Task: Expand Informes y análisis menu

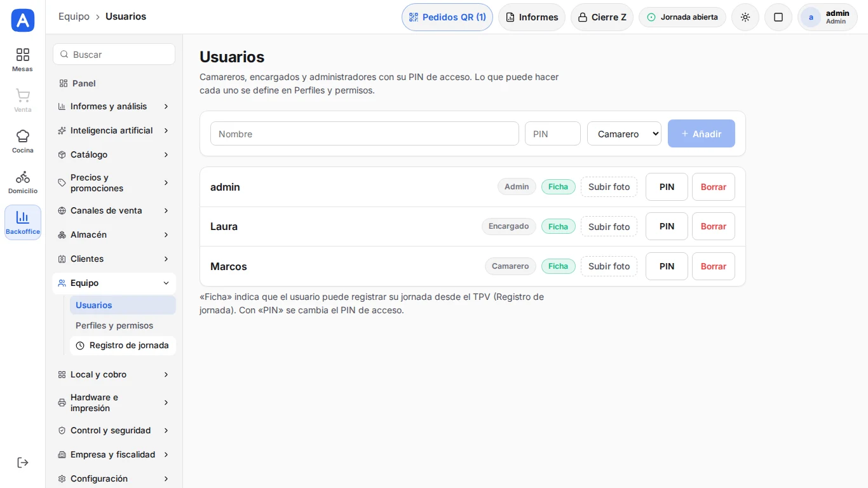Action: click(x=114, y=106)
